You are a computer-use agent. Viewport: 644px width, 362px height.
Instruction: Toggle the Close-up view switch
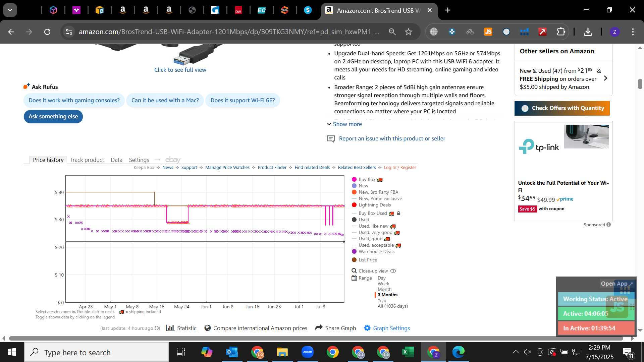point(393,271)
